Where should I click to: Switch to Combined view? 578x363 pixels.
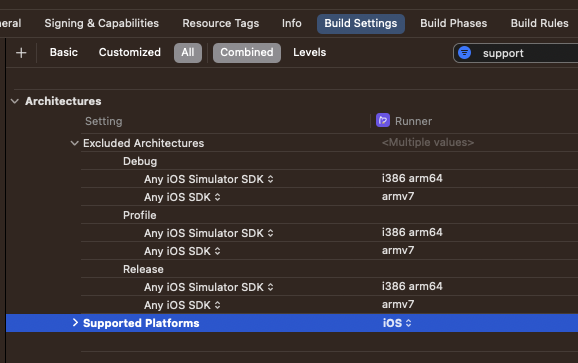coord(247,53)
